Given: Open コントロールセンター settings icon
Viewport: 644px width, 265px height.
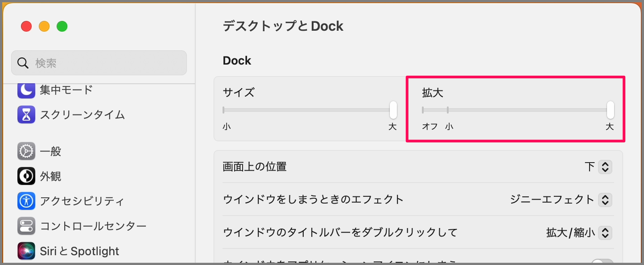Looking at the screenshot, I should tap(26, 226).
